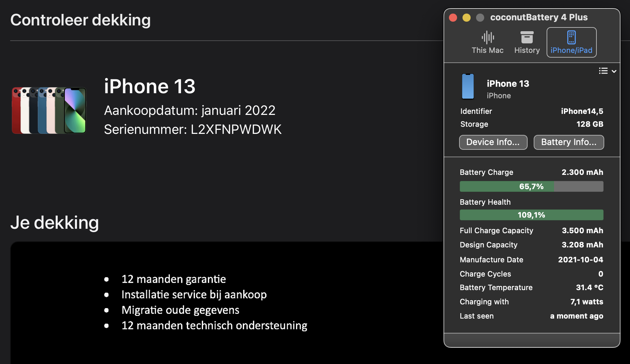Image resolution: width=630 pixels, height=364 pixels.
Task: Click the Serienummer L2XFNPWDWK text
Action: 193,129
